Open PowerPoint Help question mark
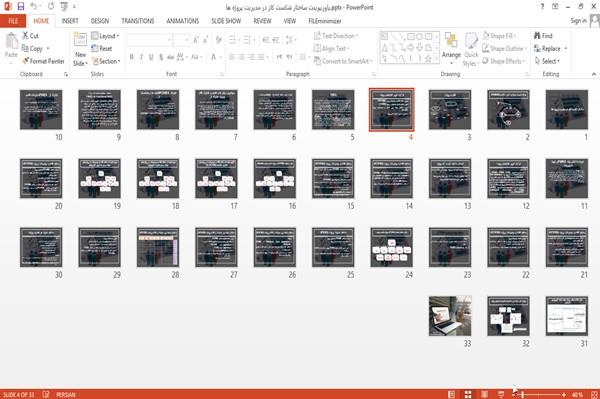 click(x=542, y=7)
